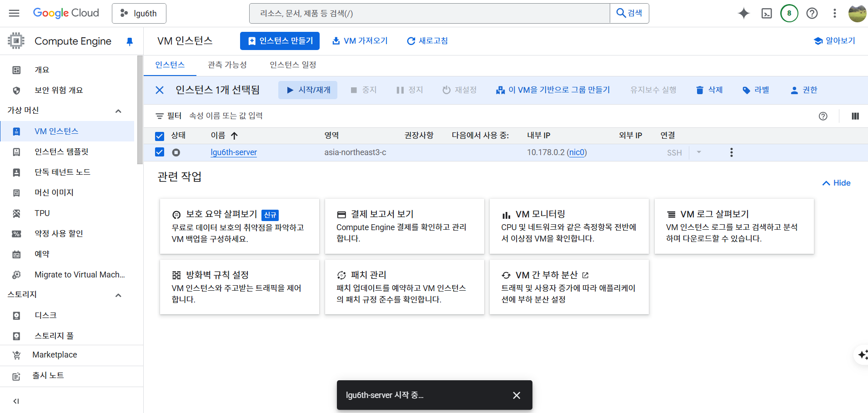Open the nic0 network interface link
The width and height of the screenshot is (868, 413).
point(577,152)
